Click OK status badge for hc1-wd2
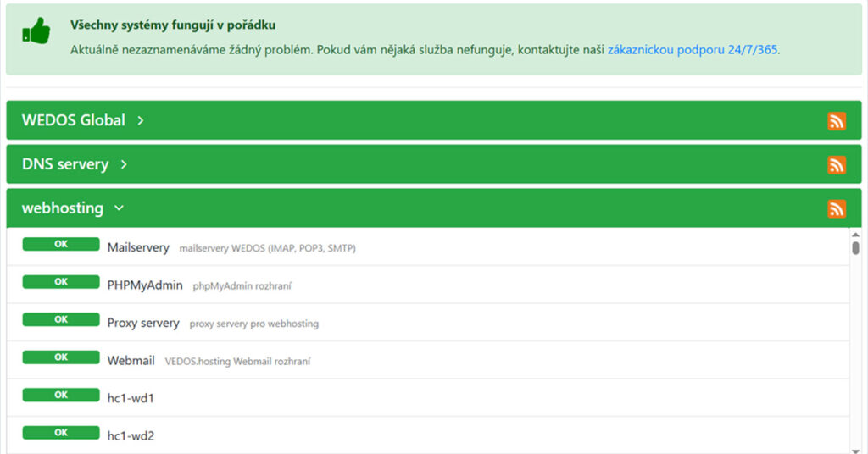Image resolution: width=868 pixels, height=454 pixels. tap(61, 433)
